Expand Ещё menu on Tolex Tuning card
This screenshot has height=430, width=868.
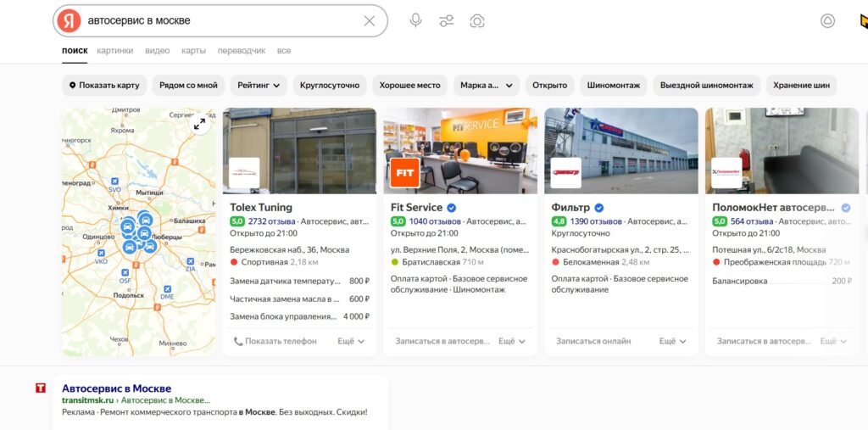pos(351,341)
